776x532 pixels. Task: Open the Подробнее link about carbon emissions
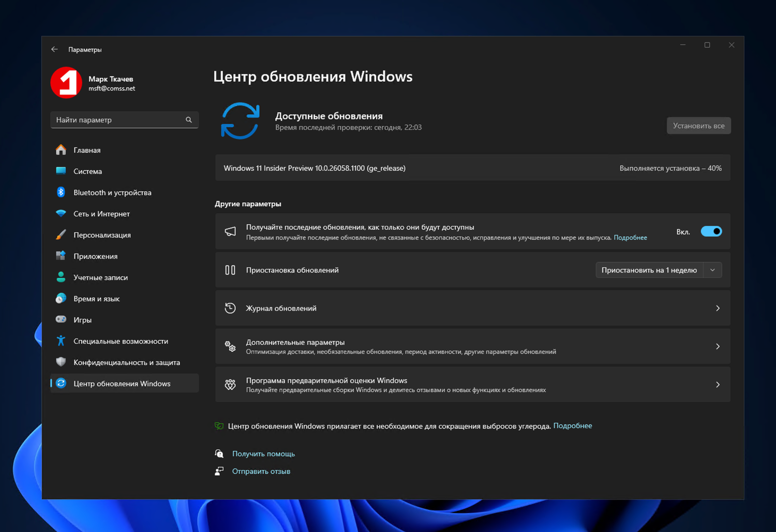pyautogui.click(x=573, y=425)
